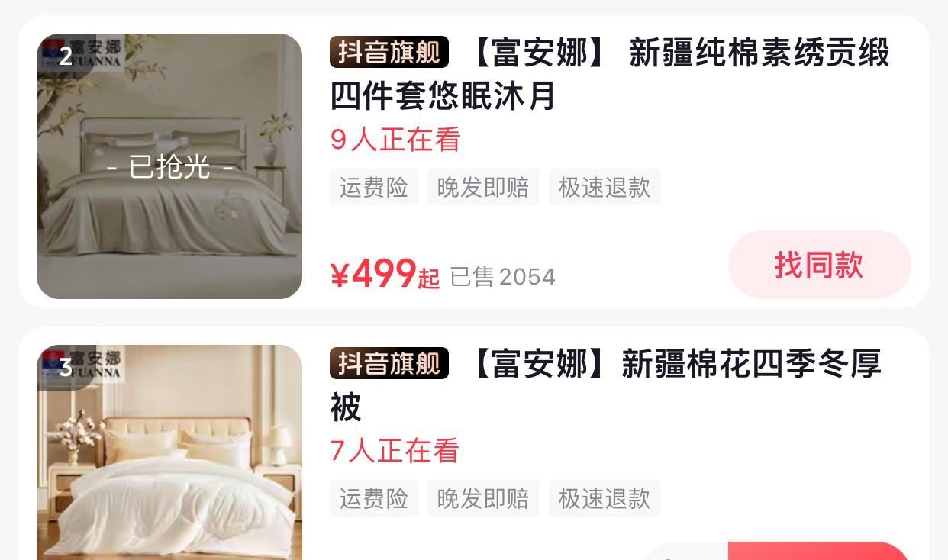Viewport: 948px width, 560px height.
Task: Tap the 9人正在看 viewer count
Action: coord(395,140)
